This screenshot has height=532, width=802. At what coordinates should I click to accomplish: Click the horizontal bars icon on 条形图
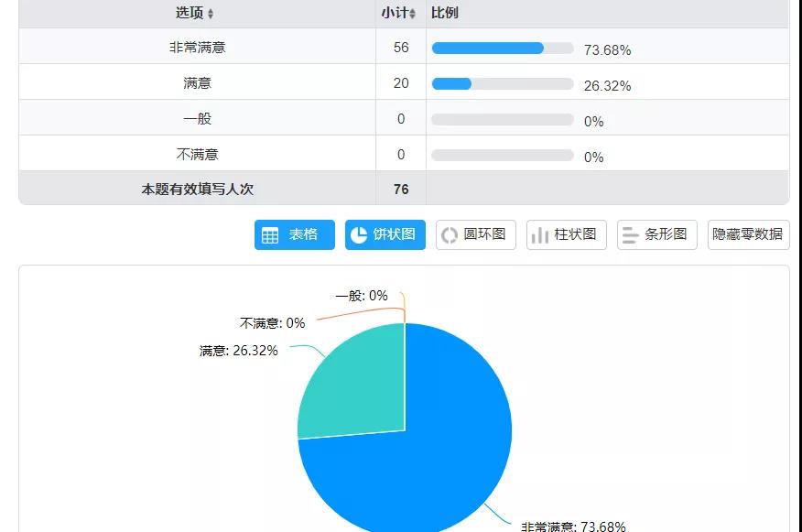[x=630, y=235]
